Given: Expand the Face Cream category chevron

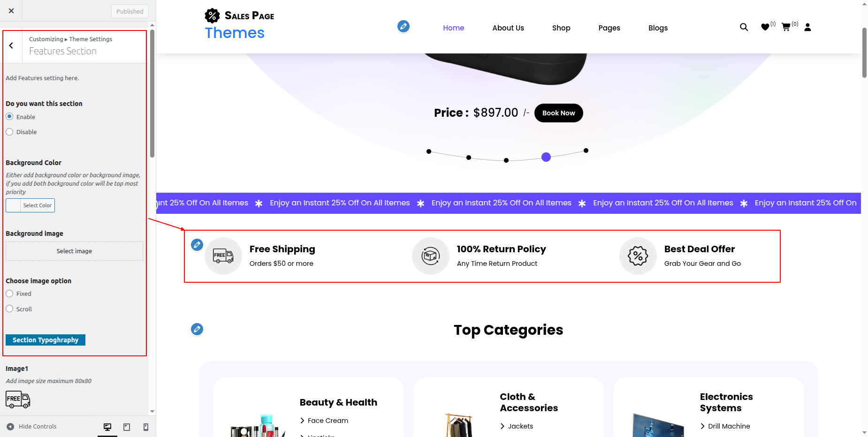Looking at the screenshot, I should (303, 421).
